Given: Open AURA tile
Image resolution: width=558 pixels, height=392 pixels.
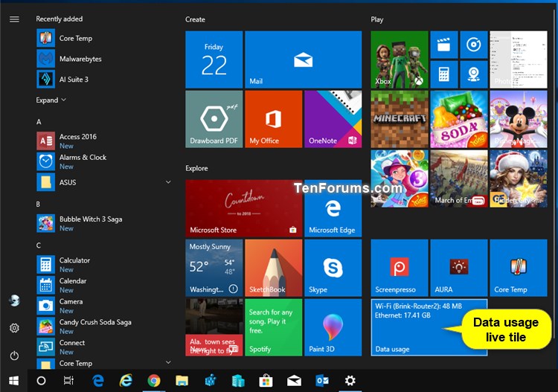Looking at the screenshot, I should pos(459,268).
